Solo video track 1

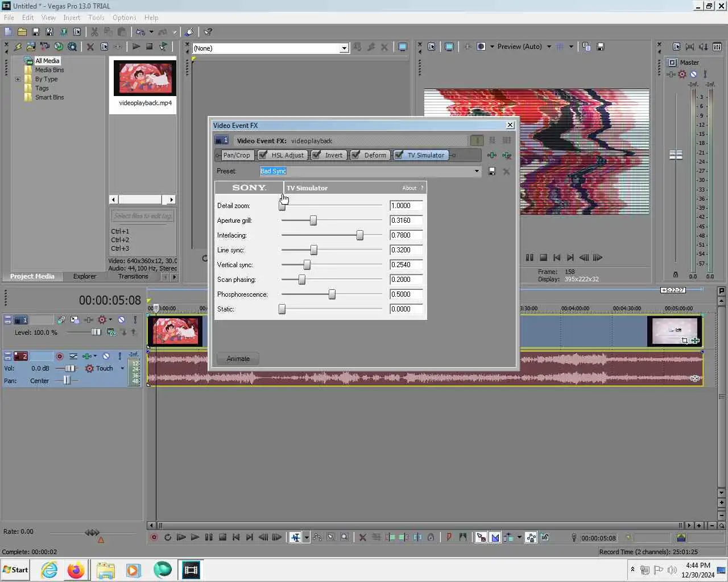click(x=135, y=320)
